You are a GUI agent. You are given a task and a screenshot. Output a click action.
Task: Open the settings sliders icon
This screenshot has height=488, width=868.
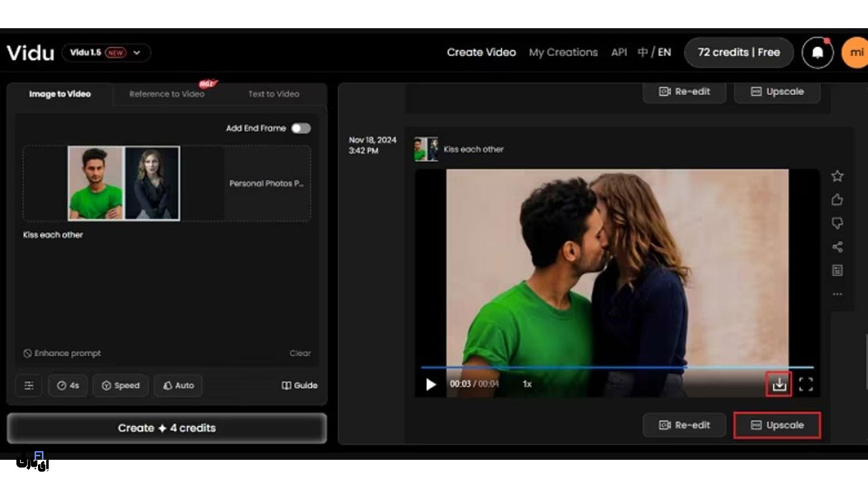(x=29, y=386)
